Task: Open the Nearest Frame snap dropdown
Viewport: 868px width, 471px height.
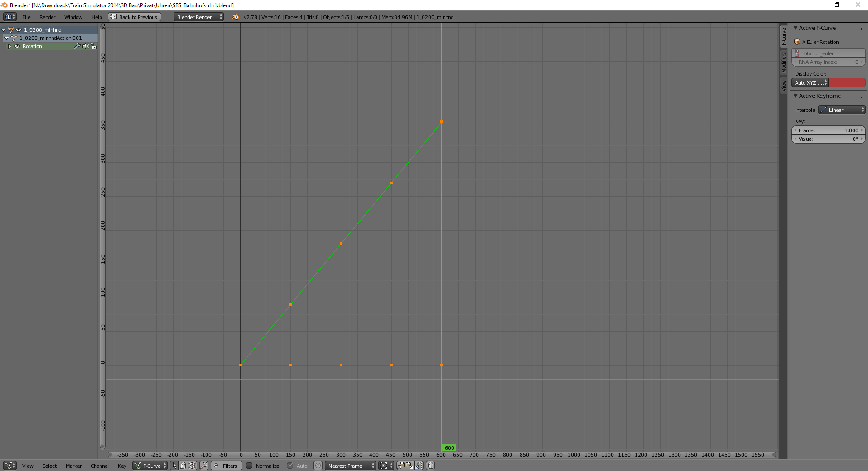Action: point(350,466)
